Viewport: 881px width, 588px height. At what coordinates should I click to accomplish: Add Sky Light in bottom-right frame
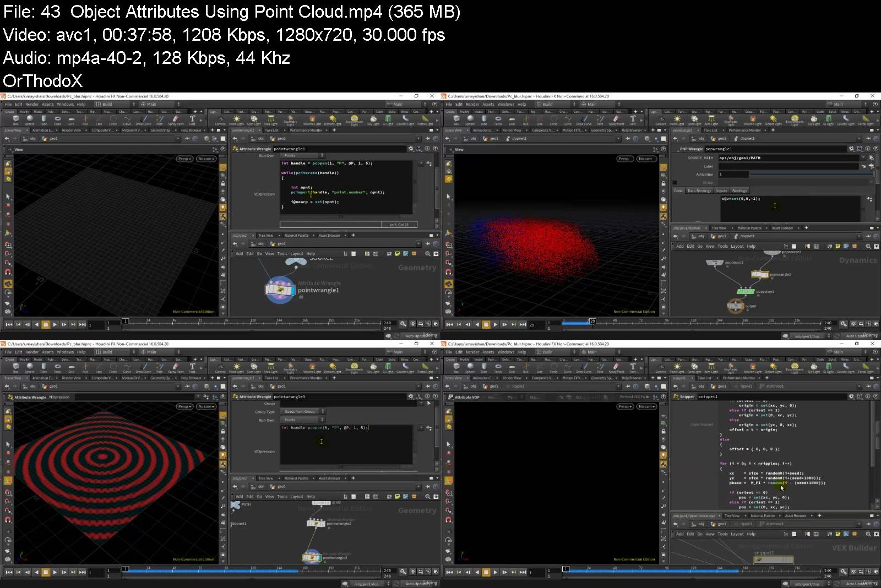click(x=814, y=368)
